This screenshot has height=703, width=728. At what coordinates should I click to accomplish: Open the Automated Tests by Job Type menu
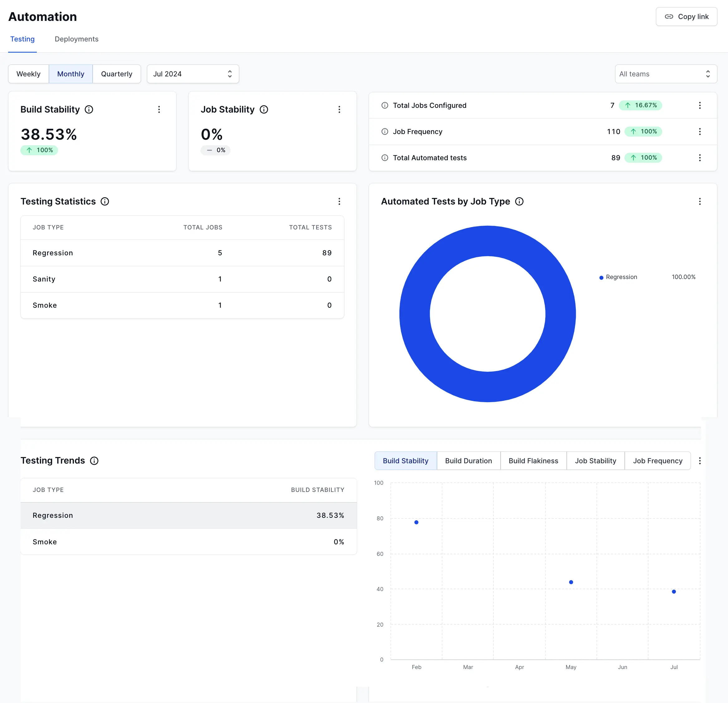[x=700, y=201]
